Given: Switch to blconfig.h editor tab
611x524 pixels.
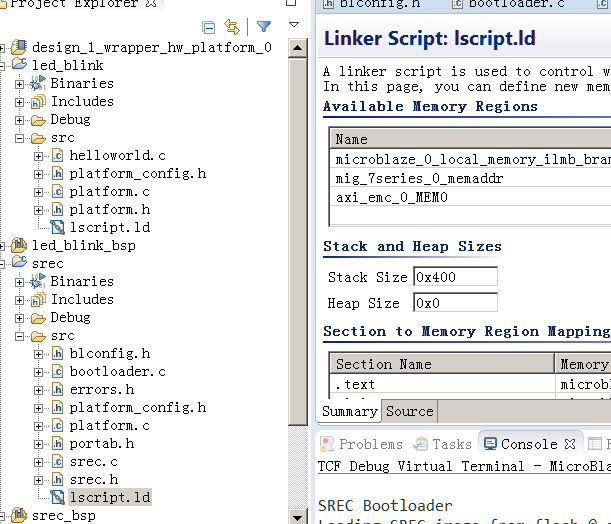Looking at the screenshot, I should [x=372, y=4].
